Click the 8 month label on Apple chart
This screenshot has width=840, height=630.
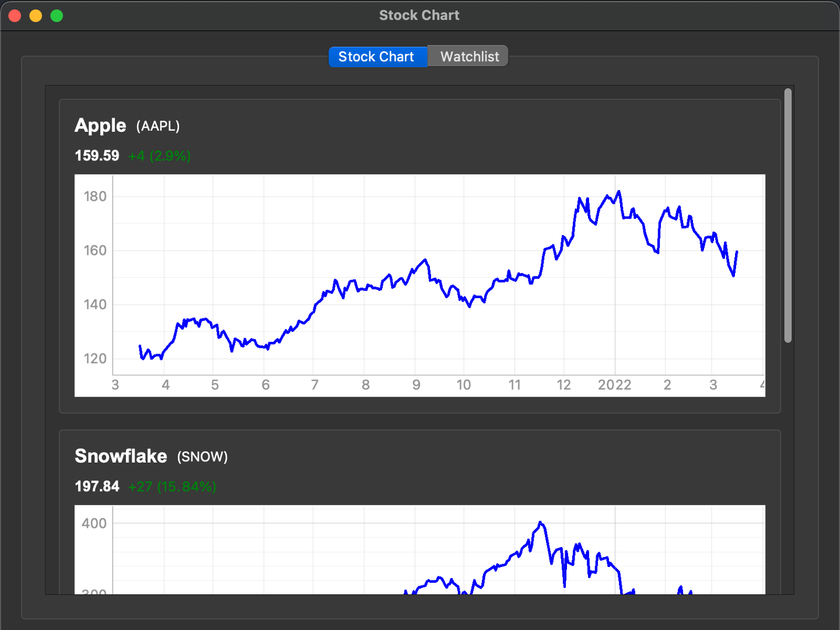366,385
